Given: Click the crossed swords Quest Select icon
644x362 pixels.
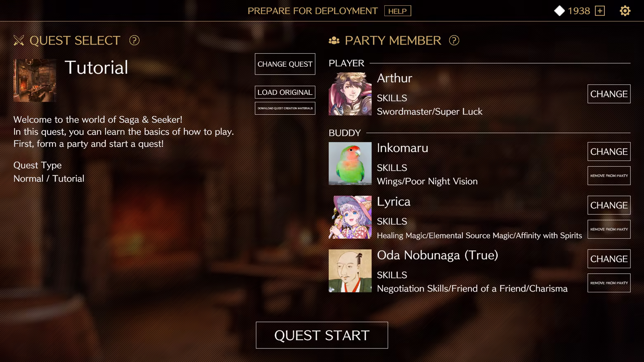Looking at the screenshot, I should click(19, 40).
